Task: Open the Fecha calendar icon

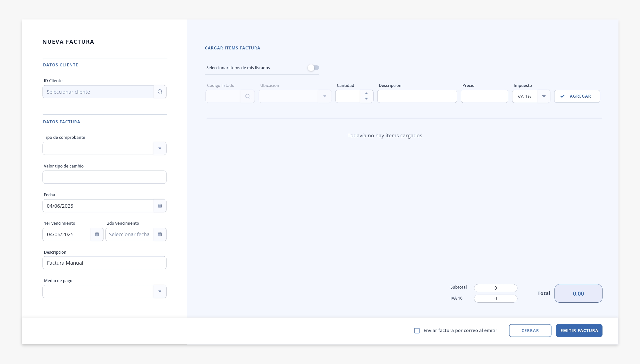Action: (x=160, y=206)
